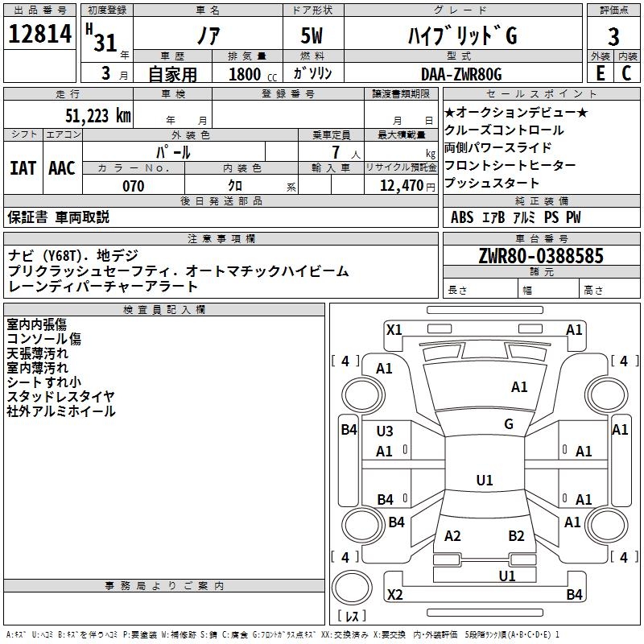The width and height of the screenshot is (644, 644).
Task: Select the interior color クロ
Action: [235, 186]
